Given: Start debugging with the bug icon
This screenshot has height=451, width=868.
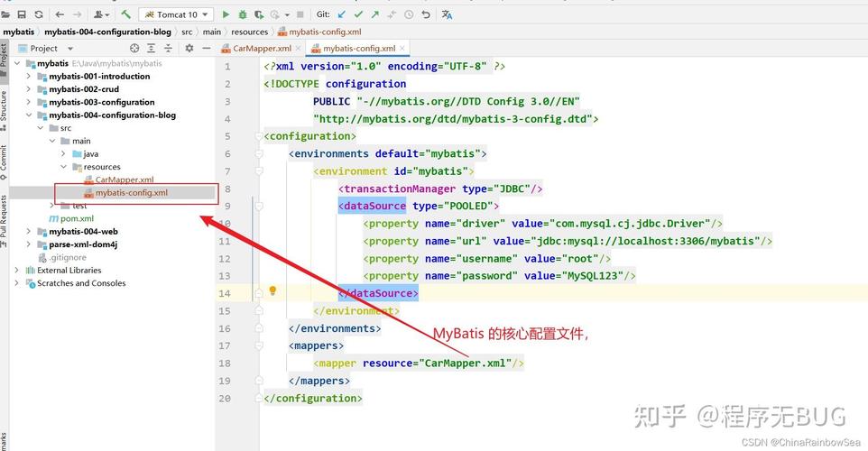Looking at the screenshot, I should coord(243,14).
